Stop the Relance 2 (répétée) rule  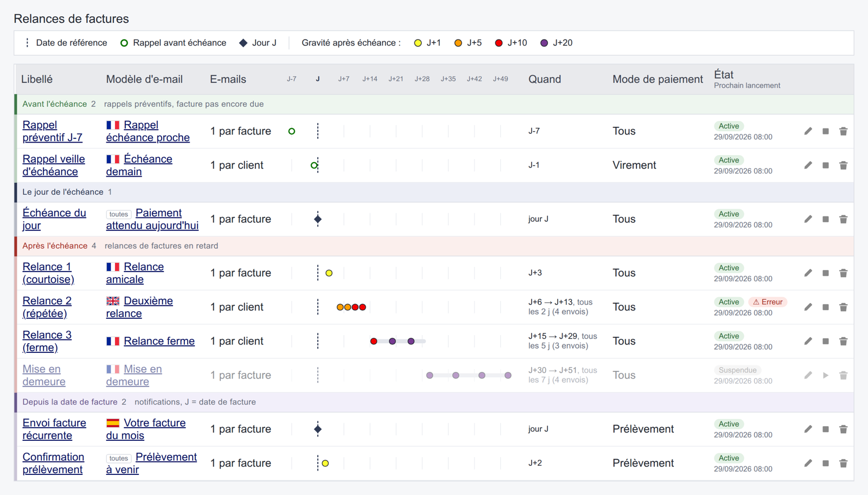(x=826, y=307)
